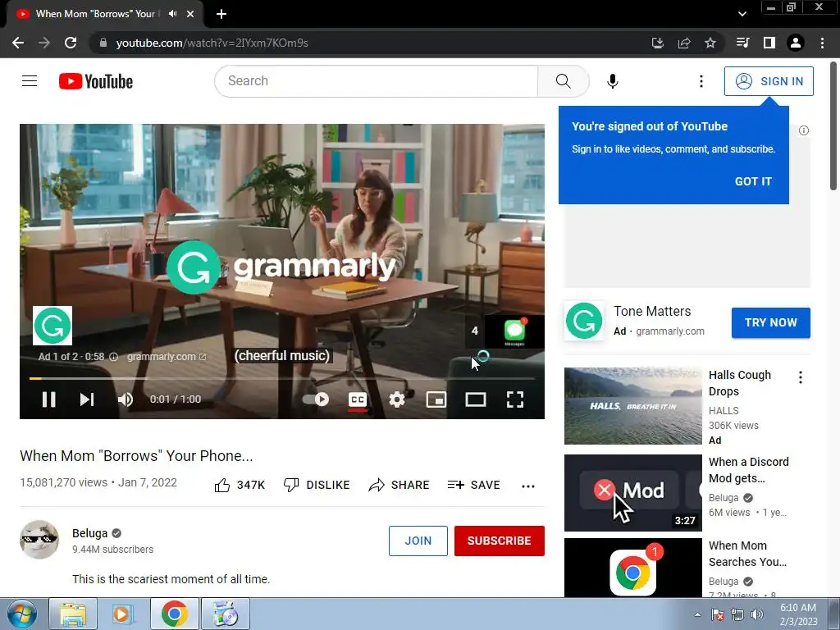Open the SHARE dialog
Image resolution: width=840 pixels, height=630 pixels.
pyautogui.click(x=399, y=485)
